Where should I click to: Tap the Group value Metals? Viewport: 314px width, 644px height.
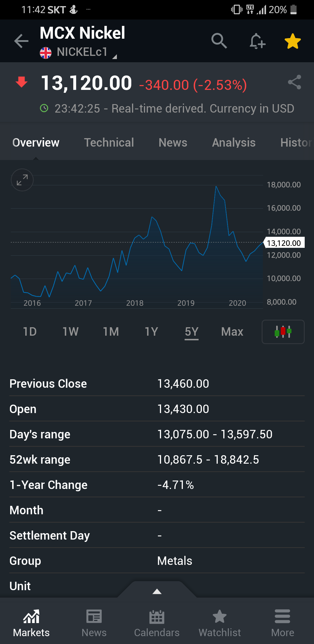point(175,561)
